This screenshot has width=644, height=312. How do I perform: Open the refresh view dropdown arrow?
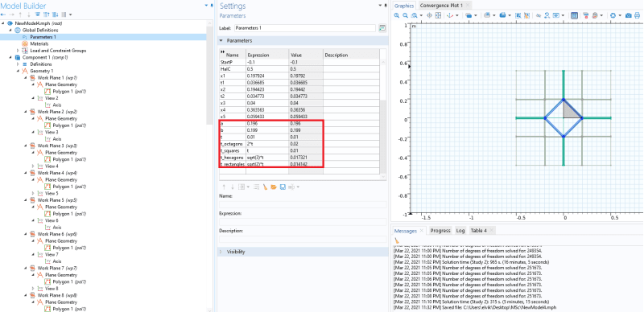click(620, 15)
